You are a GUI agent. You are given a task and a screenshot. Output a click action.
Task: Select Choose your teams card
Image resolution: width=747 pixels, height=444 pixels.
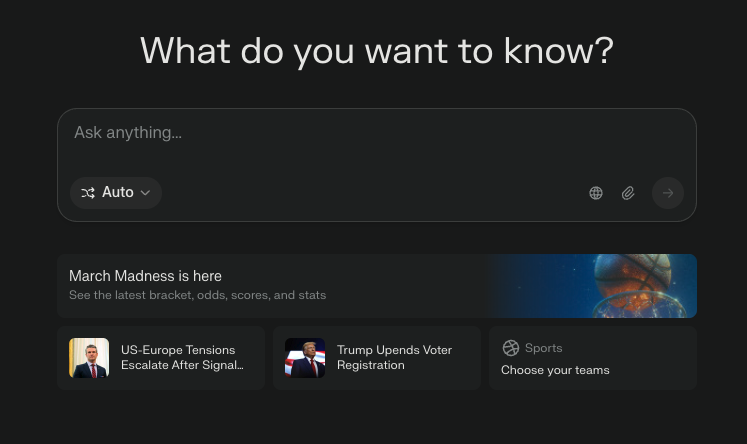point(593,358)
